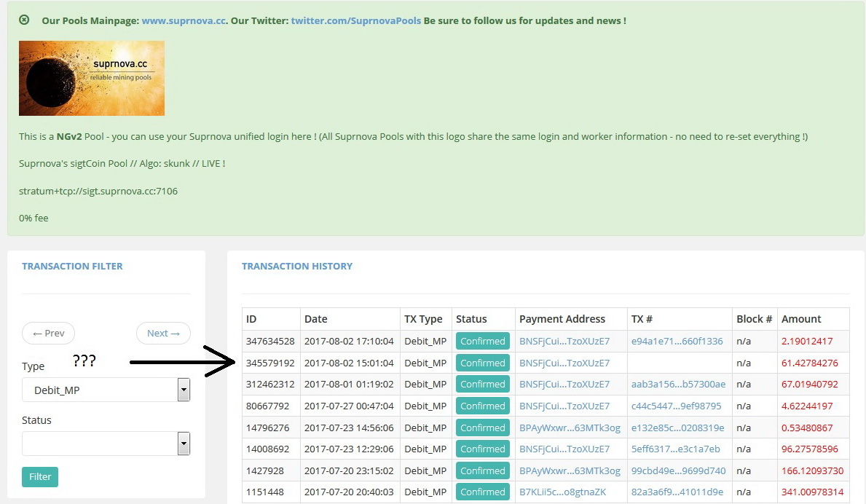The image size is (866, 504).
Task: Select transaction ID 1151448
Action: coord(265,492)
